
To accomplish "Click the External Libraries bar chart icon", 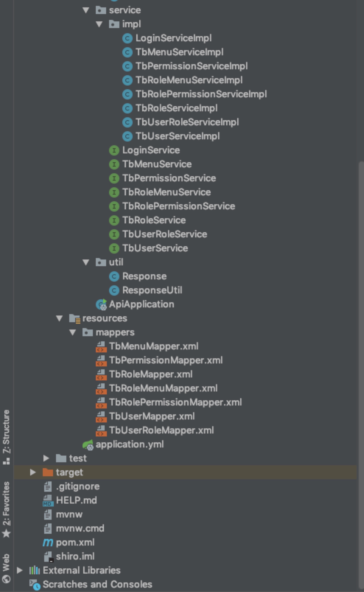I will 34,570.
